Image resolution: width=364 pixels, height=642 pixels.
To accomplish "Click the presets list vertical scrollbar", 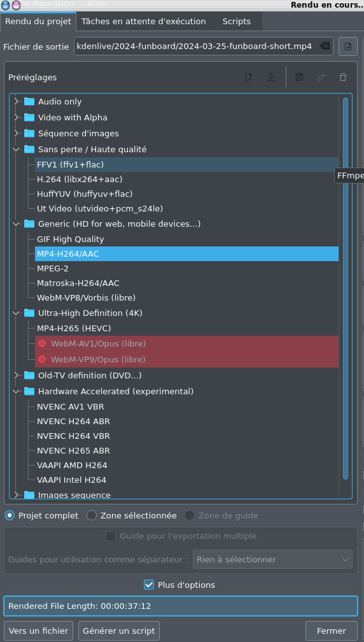I will 346,289.
